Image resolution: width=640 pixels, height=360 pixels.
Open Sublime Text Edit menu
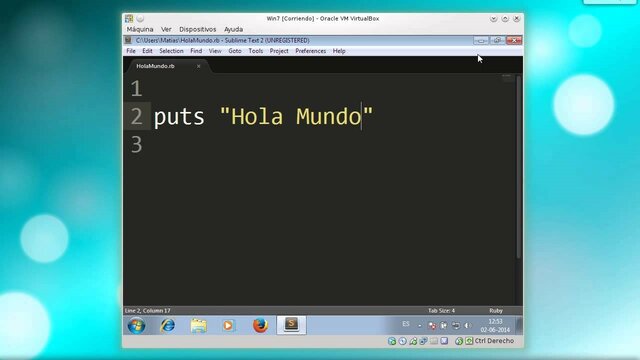(x=147, y=51)
